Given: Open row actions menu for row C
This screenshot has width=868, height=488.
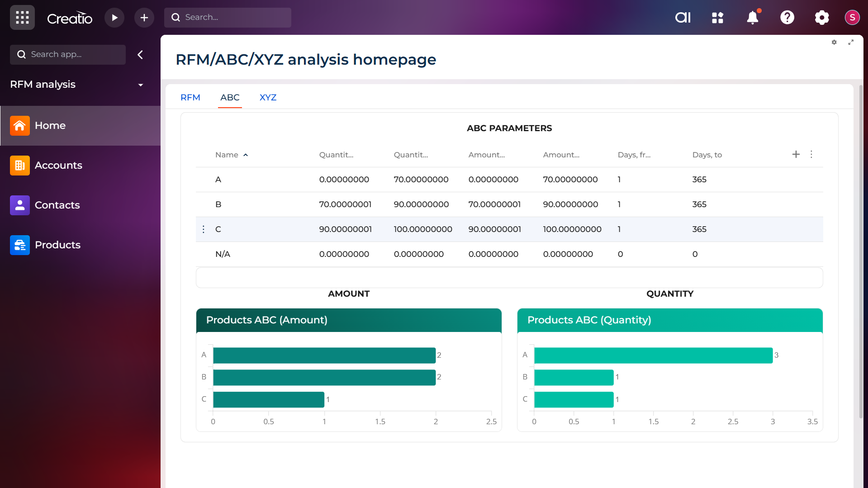Looking at the screenshot, I should coord(204,229).
